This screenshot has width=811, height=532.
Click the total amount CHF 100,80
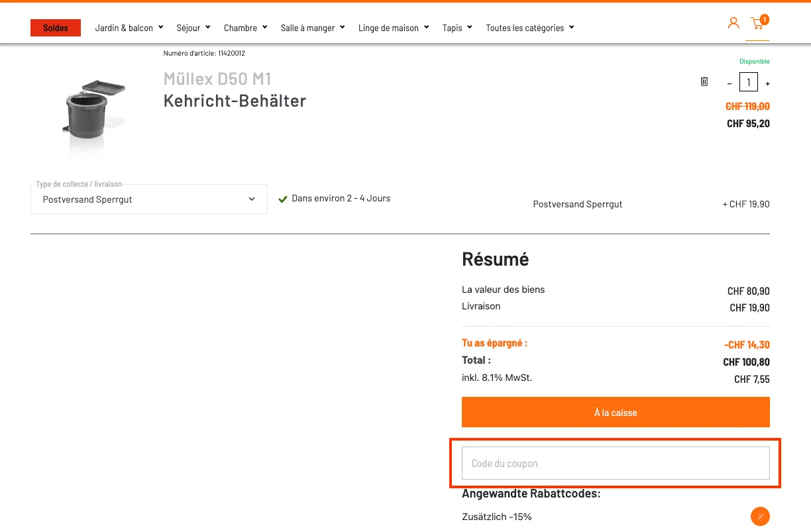coord(746,362)
